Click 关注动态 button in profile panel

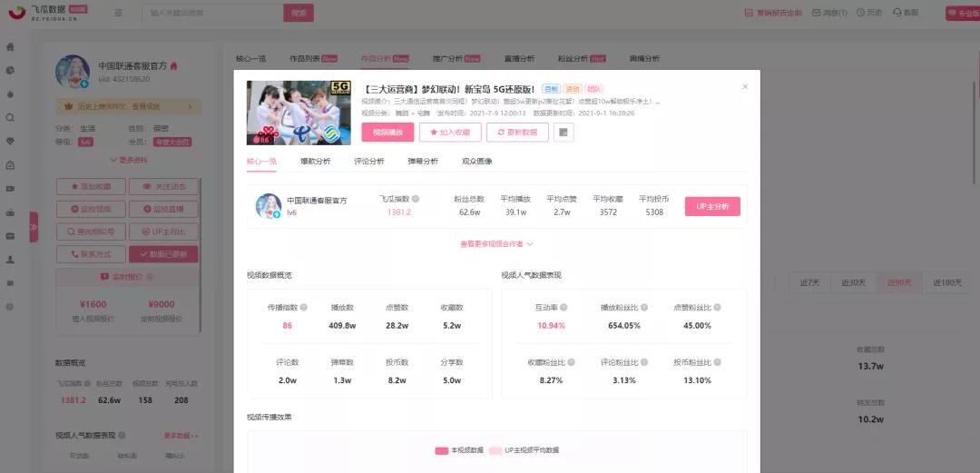[163, 186]
